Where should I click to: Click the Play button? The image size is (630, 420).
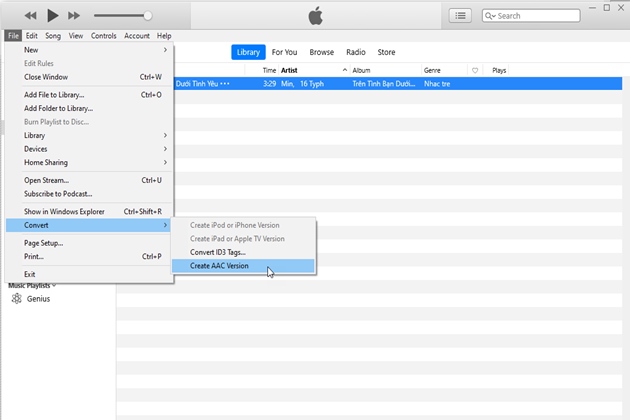pos(53,15)
